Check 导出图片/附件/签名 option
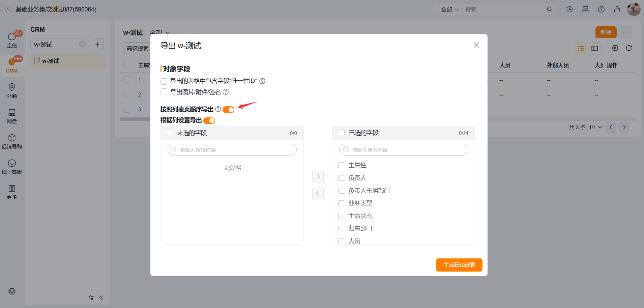Viewport: 644px width, 308px height. pos(164,92)
